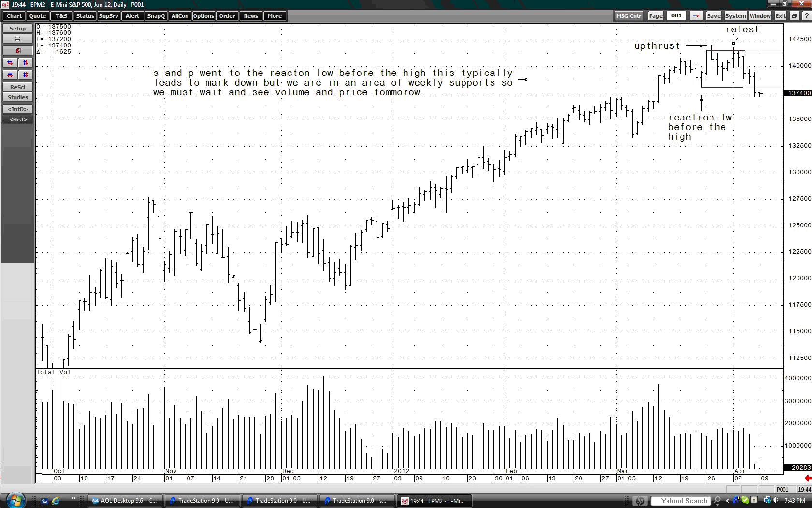This screenshot has width=812, height=508.
Task: Expand the quick launch overflow chevron
Action: point(73,498)
